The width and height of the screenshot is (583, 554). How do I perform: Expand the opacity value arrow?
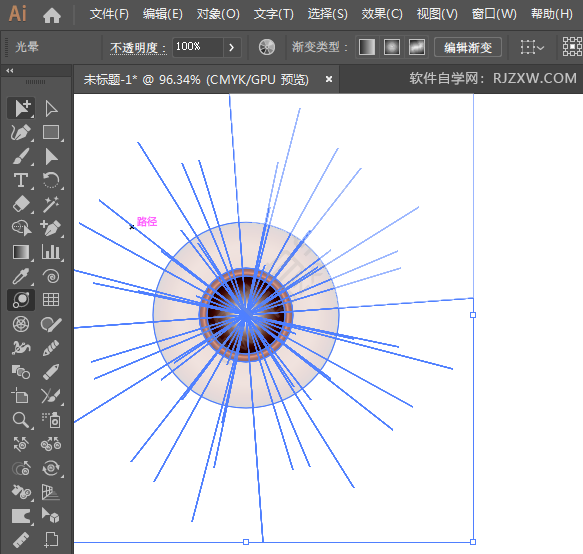(x=232, y=47)
